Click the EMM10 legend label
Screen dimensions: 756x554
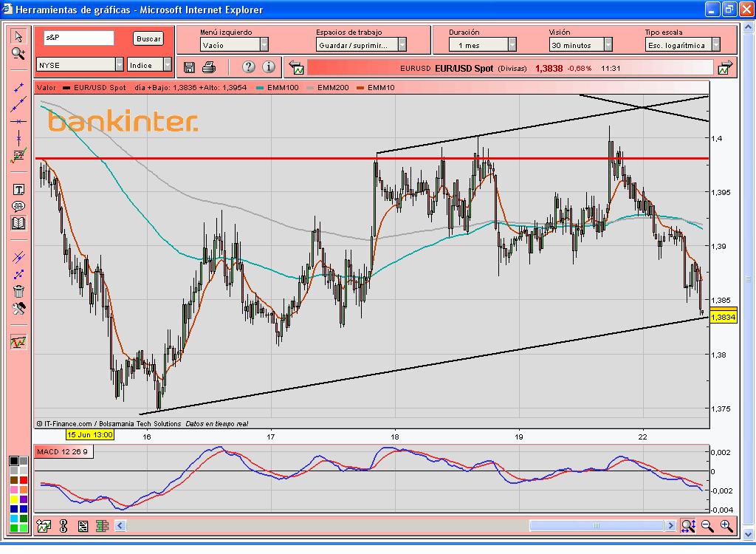coord(381,87)
